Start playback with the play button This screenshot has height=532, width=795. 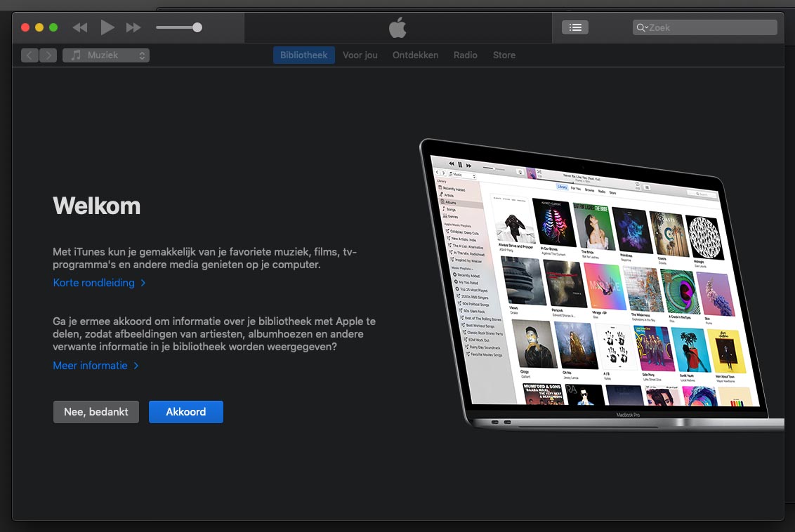[x=107, y=27]
